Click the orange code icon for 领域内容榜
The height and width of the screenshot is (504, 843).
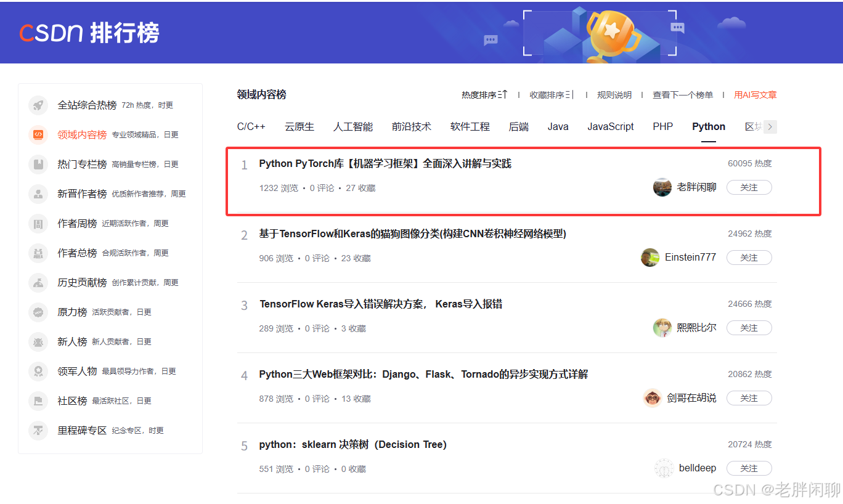point(38,135)
